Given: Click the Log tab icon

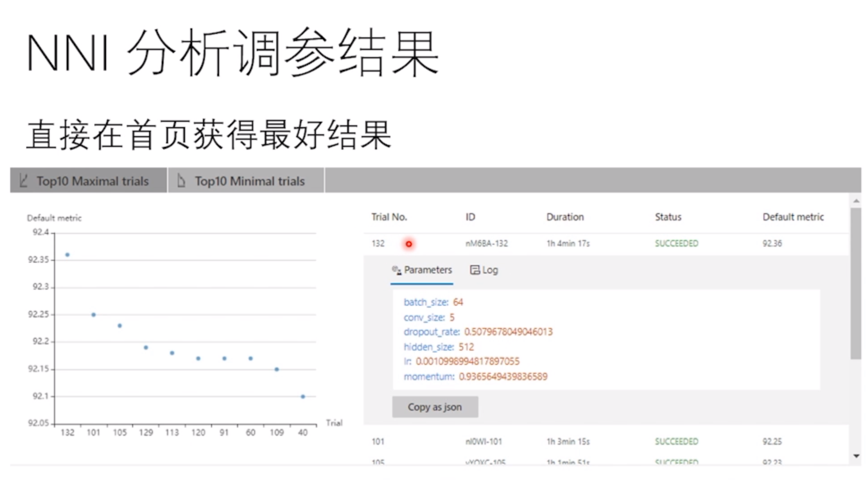Looking at the screenshot, I should [x=475, y=270].
